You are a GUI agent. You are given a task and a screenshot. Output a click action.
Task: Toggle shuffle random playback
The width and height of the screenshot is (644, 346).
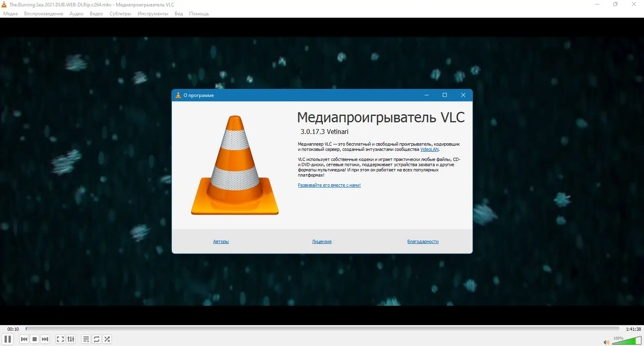107,339
